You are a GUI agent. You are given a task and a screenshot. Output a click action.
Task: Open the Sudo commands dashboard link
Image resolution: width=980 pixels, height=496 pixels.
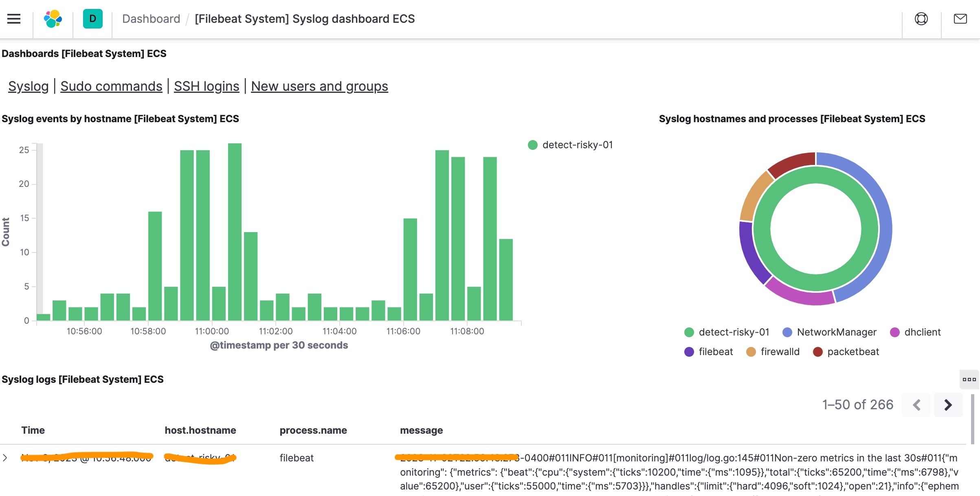pos(111,86)
